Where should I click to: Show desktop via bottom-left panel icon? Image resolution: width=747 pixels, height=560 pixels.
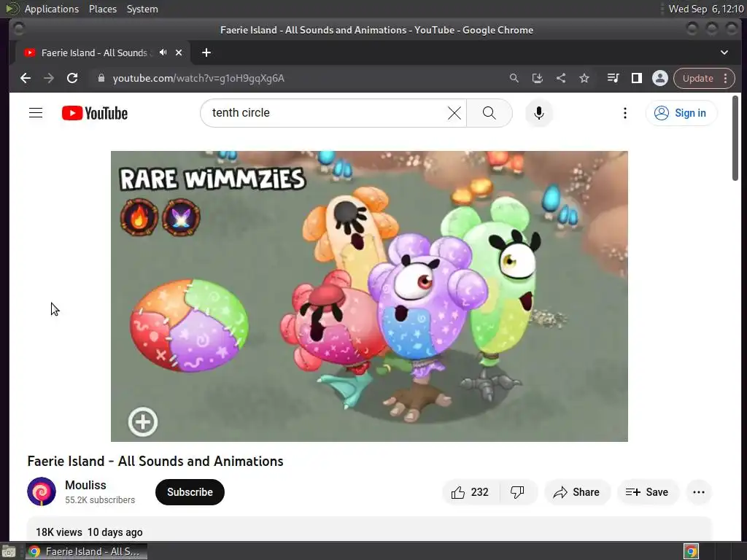[x=9, y=551]
